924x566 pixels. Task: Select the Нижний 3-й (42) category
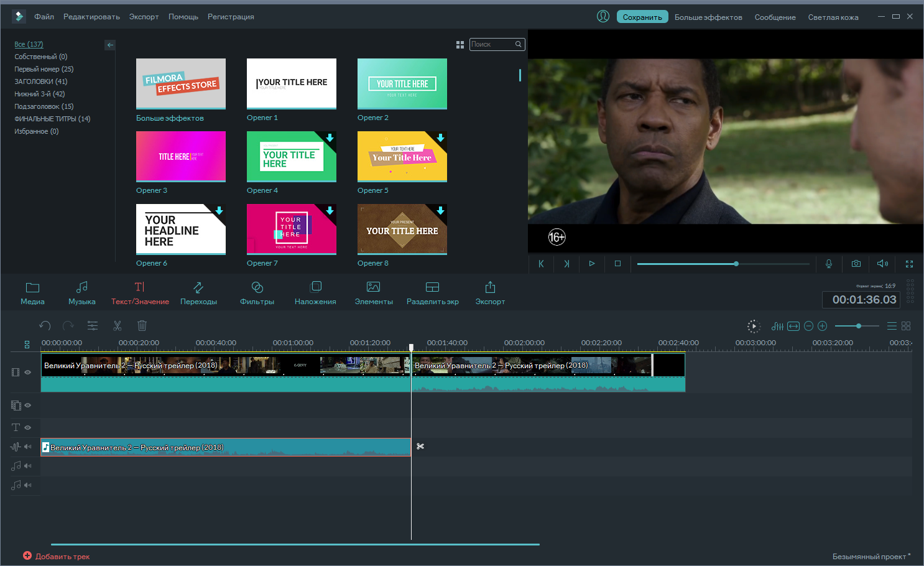tap(40, 94)
